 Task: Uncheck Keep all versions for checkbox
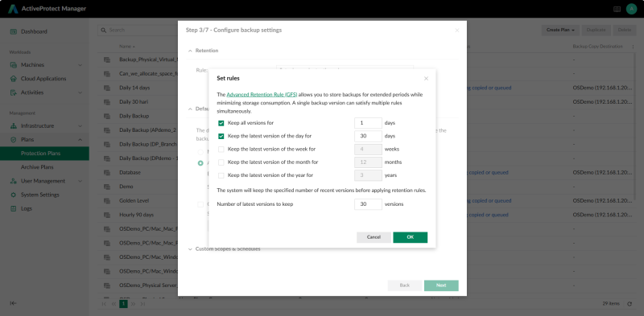tap(221, 123)
